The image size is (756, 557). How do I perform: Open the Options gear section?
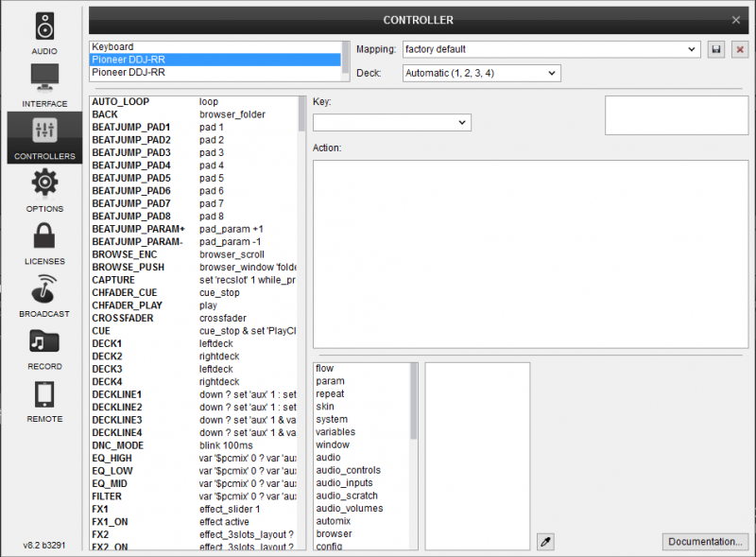coord(44,189)
